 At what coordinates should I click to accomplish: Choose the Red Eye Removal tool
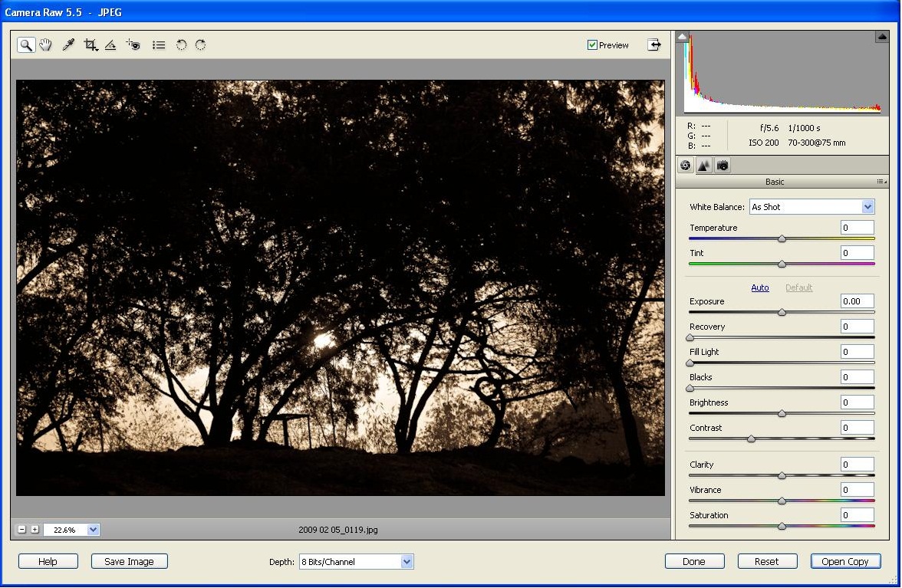click(x=133, y=45)
